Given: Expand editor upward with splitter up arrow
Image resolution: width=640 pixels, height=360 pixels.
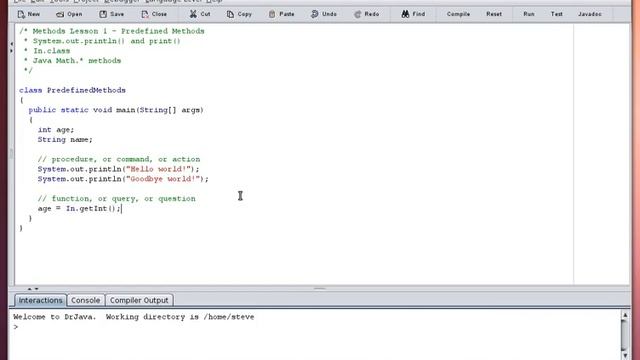Looking at the screenshot, I should pos(29,289).
